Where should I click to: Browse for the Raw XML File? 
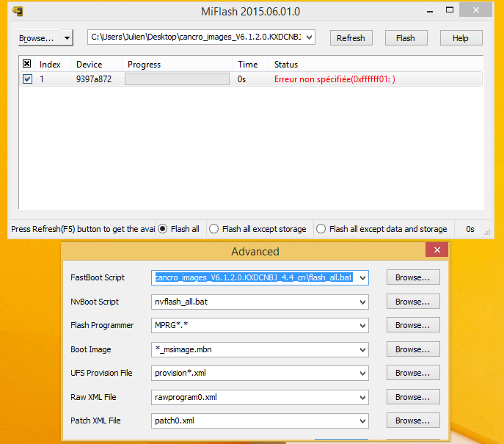tap(413, 397)
